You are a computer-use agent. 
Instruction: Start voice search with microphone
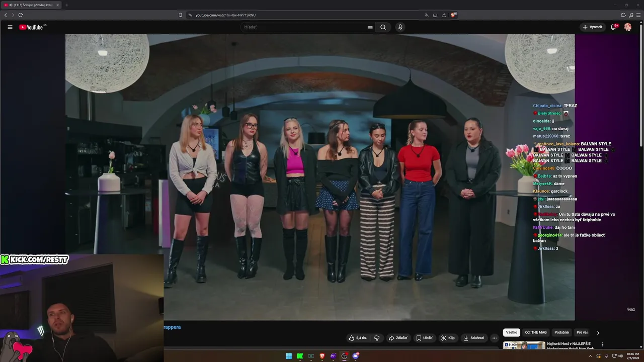click(x=400, y=27)
